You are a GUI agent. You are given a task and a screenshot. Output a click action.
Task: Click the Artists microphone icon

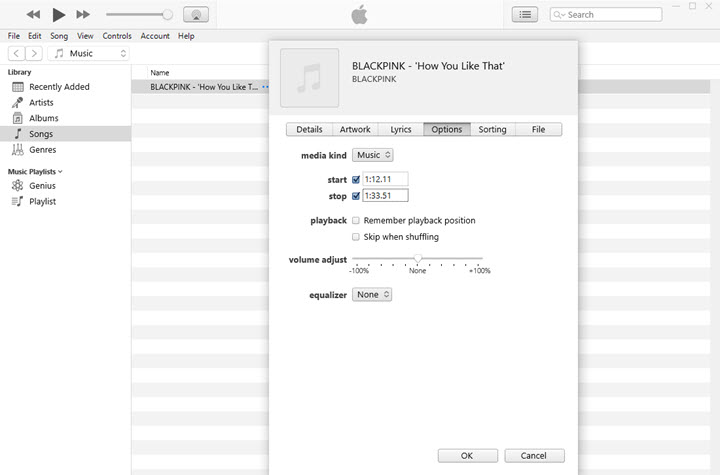[17, 102]
